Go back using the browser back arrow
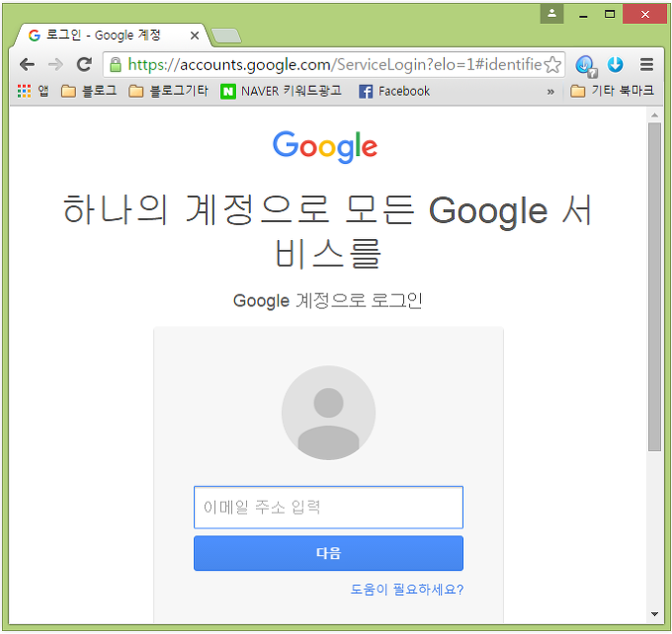The height and width of the screenshot is (634, 672). (x=27, y=65)
